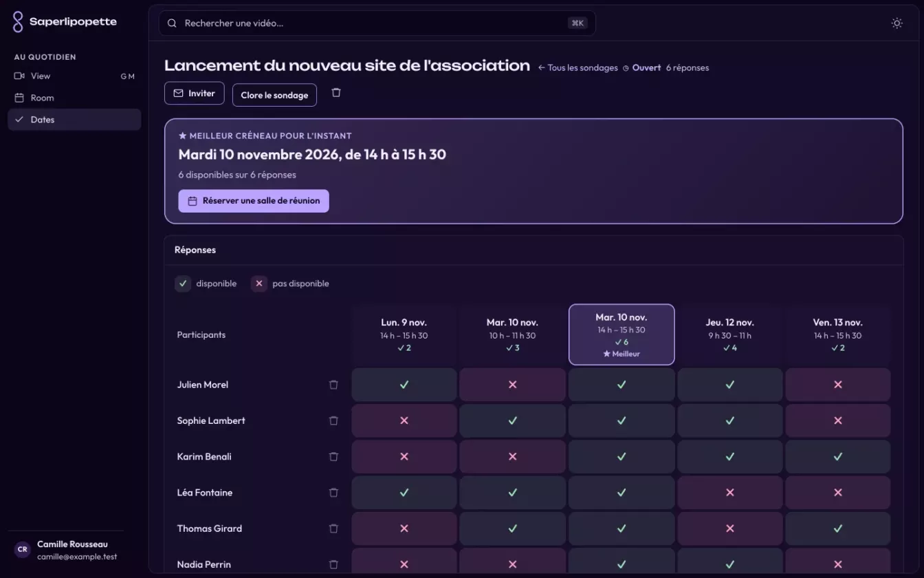Click the pas disponible legend cross icon
The width and height of the screenshot is (924, 578).
click(259, 283)
